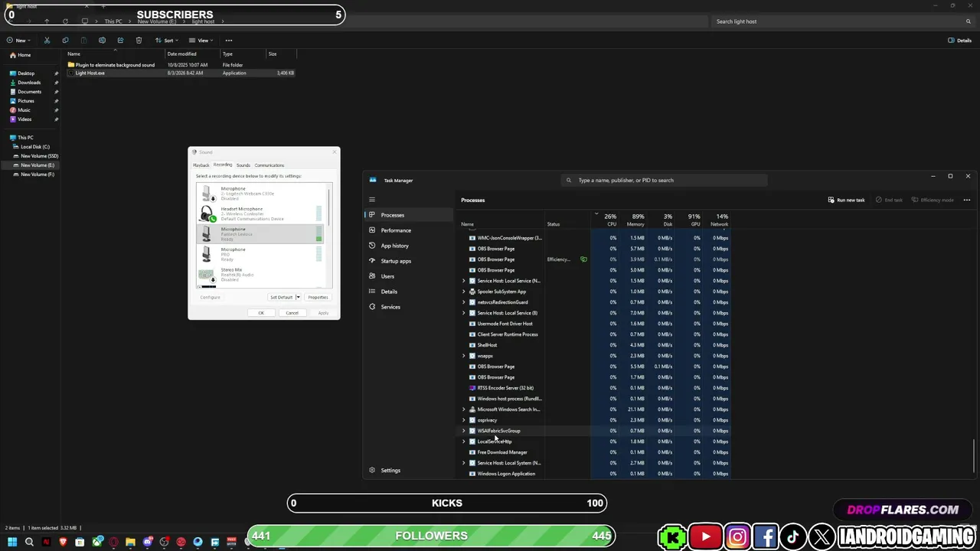
Task: Expand the netsvcsRedirectionGuard process row
Action: [x=463, y=302]
